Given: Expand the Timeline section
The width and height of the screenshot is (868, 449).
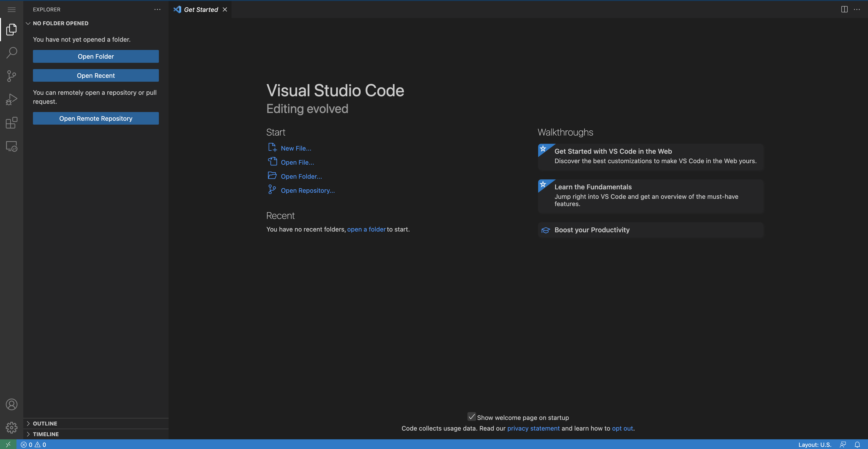Looking at the screenshot, I should (28, 434).
